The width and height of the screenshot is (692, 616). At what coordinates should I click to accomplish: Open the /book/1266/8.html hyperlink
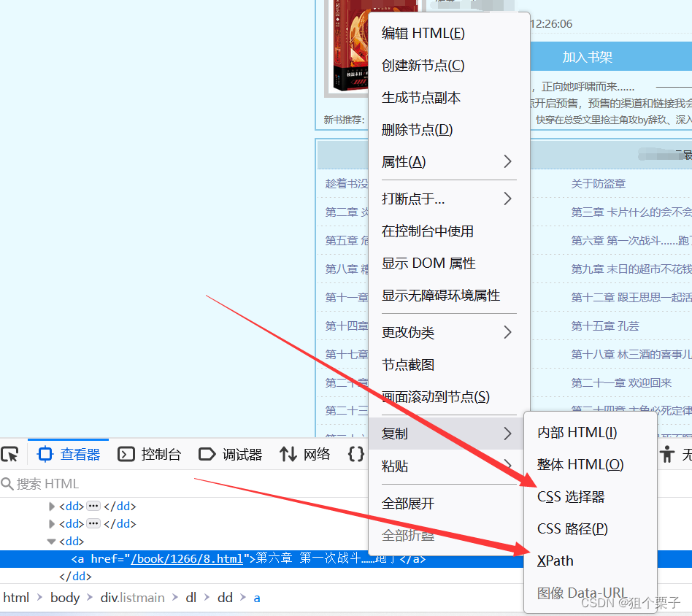click(x=187, y=559)
